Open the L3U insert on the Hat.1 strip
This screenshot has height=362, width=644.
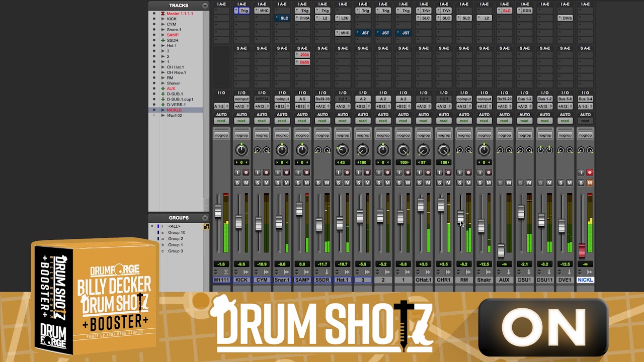click(343, 18)
